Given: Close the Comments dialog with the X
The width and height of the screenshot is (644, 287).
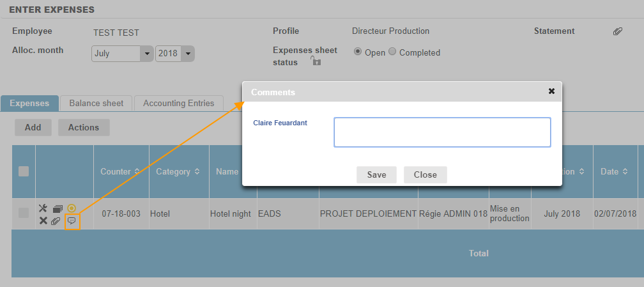Looking at the screenshot, I should pos(551,91).
